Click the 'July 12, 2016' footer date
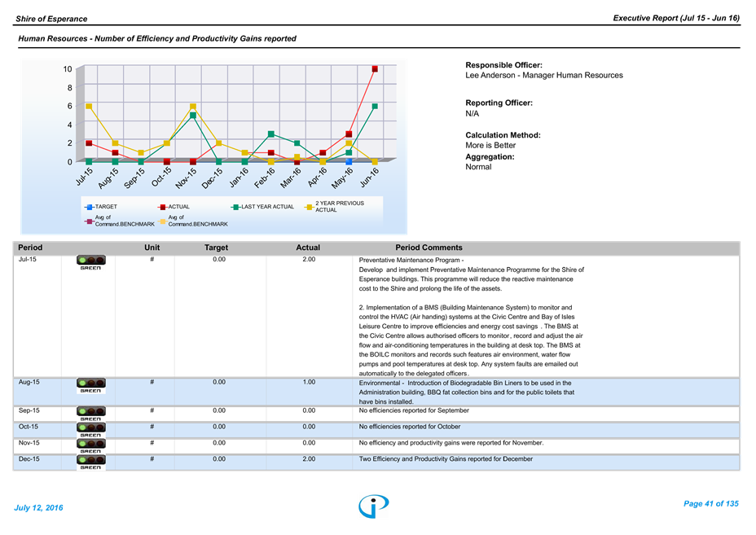Screen dimensions: 756x535 click(38, 508)
